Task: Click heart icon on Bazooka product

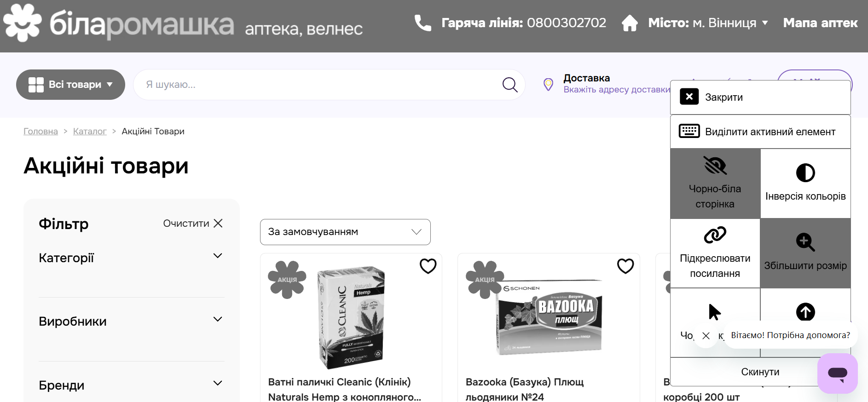Action: (x=625, y=266)
